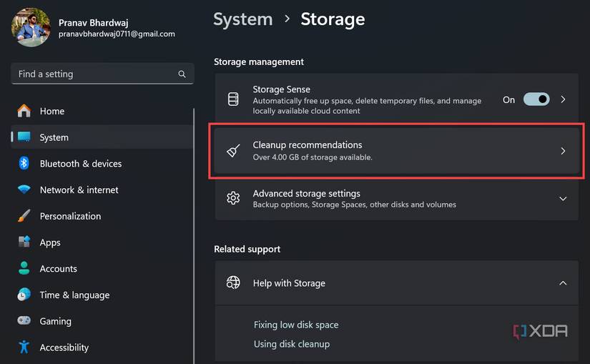
Task: Click the Apps icon in sidebar
Action: (24, 242)
